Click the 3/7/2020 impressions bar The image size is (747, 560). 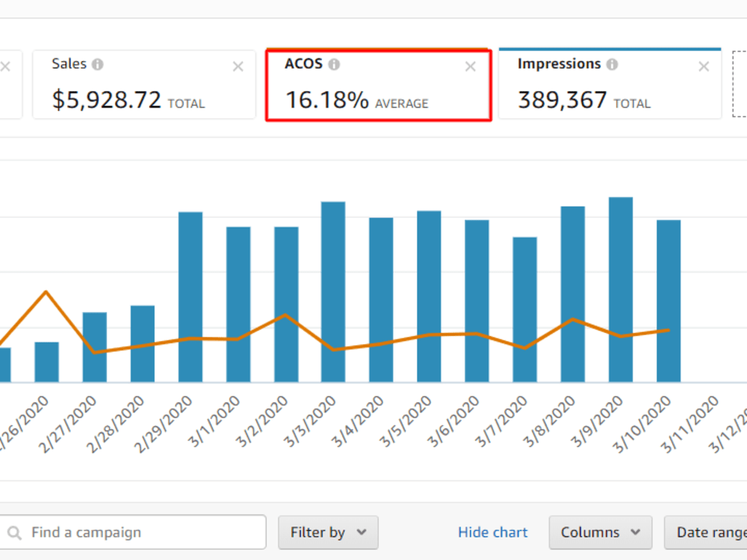(x=525, y=310)
